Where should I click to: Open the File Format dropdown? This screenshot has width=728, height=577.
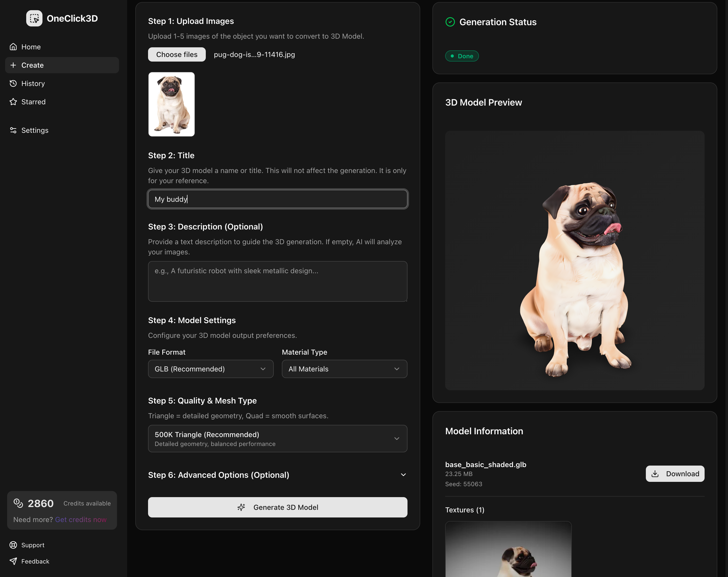point(210,369)
